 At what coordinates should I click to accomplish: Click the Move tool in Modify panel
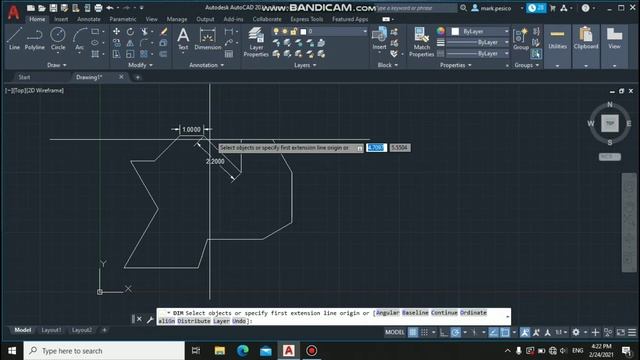pyautogui.click(x=117, y=31)
